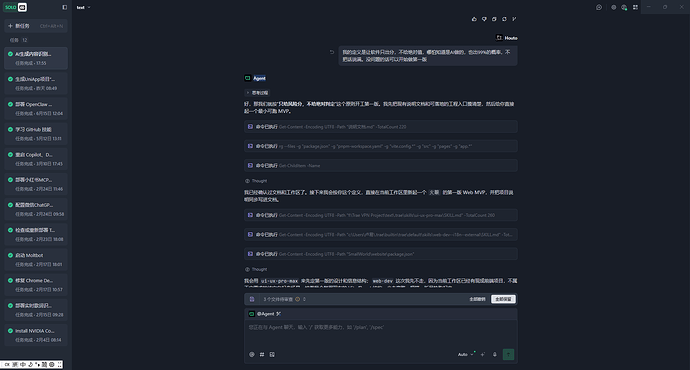Image resolution: width=690 pixels, height=370 pixels.
Task: Open the 配置微信ChatGP task
Action: [36, 209]
